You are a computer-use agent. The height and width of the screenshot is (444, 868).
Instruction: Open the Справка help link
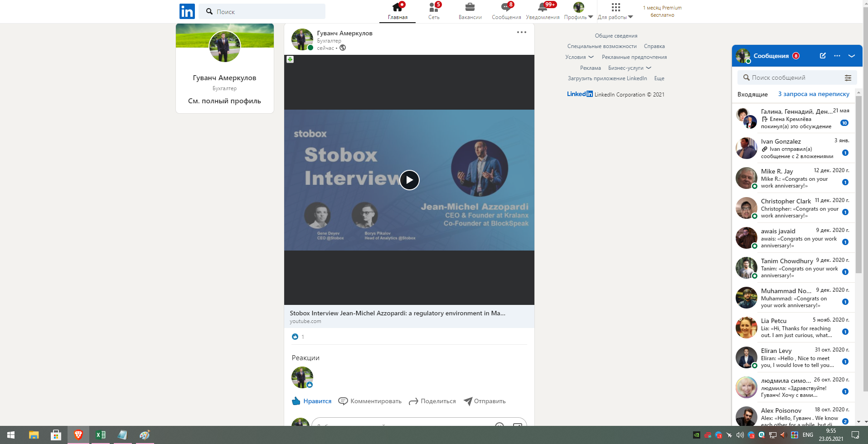coord(654,46)
